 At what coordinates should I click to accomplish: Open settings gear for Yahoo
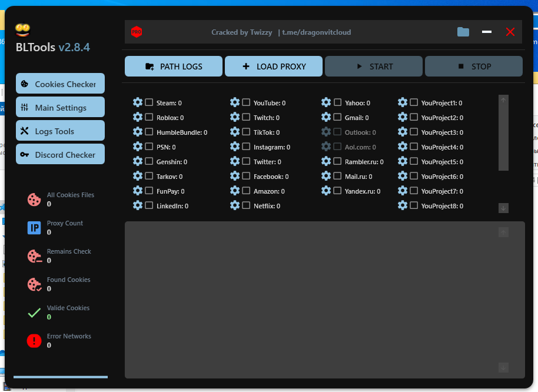tap(326, 102)
